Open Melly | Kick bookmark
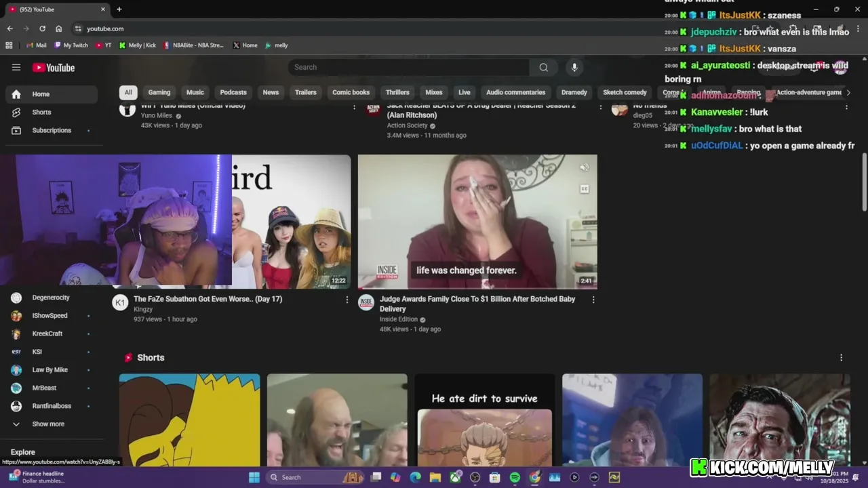The image size is (868, 488). [x=138, y=45]
